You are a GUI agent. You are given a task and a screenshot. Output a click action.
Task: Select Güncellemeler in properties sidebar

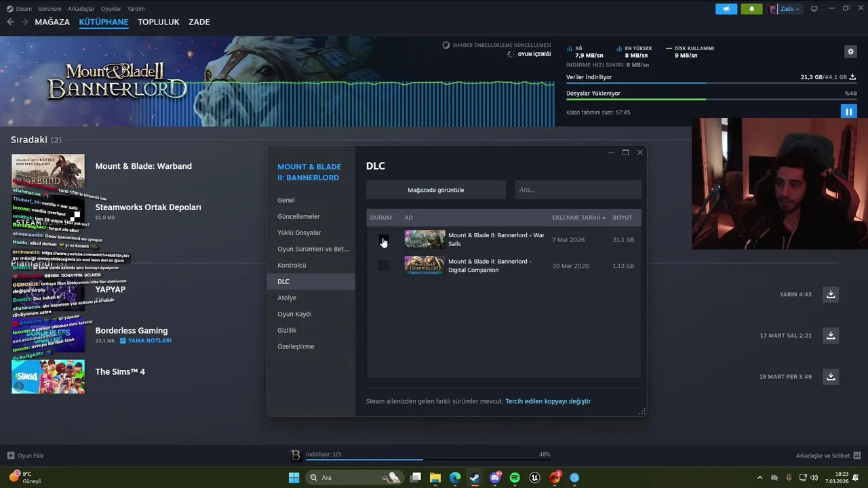pos(311,216)
